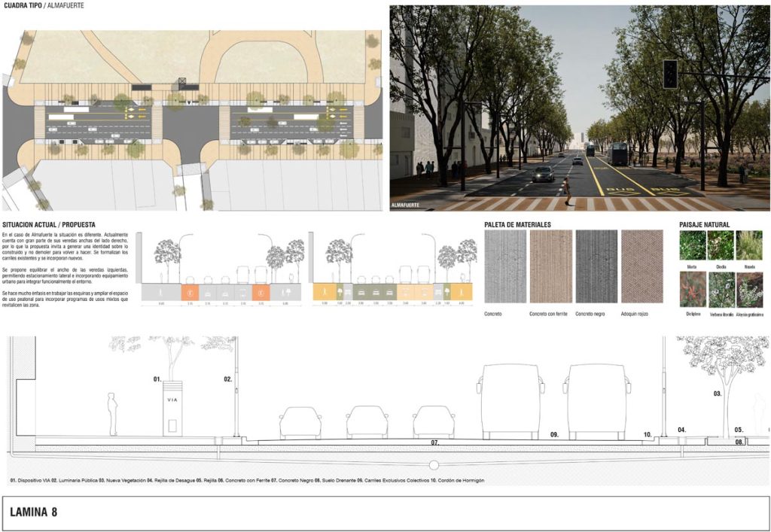
Task: Click the large tree labeled 03 in section
Action: (724, 376)
